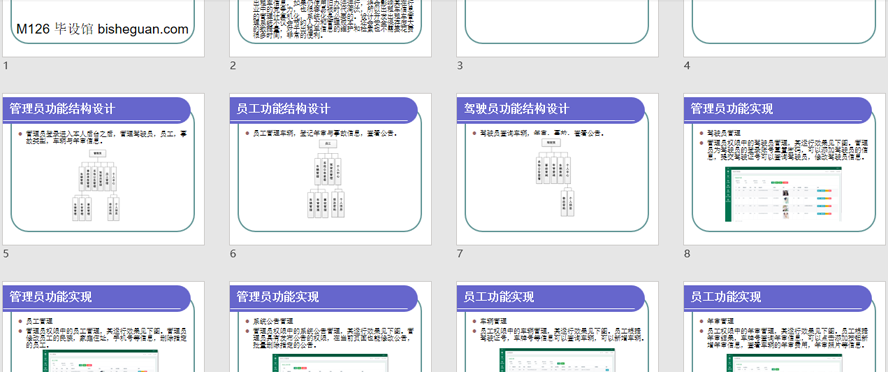
Task: Click slide number label 1
Action: point(6,66)
